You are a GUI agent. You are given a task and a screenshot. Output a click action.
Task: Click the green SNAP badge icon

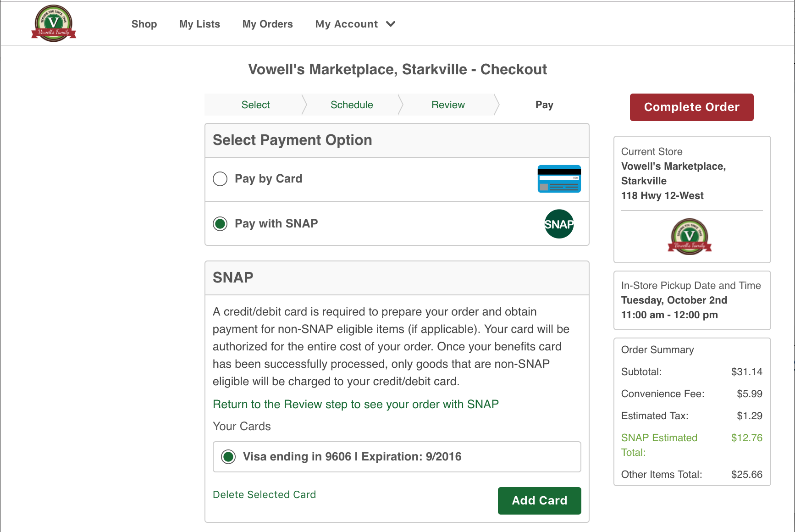pyautogui.click(x=559, y=224)
